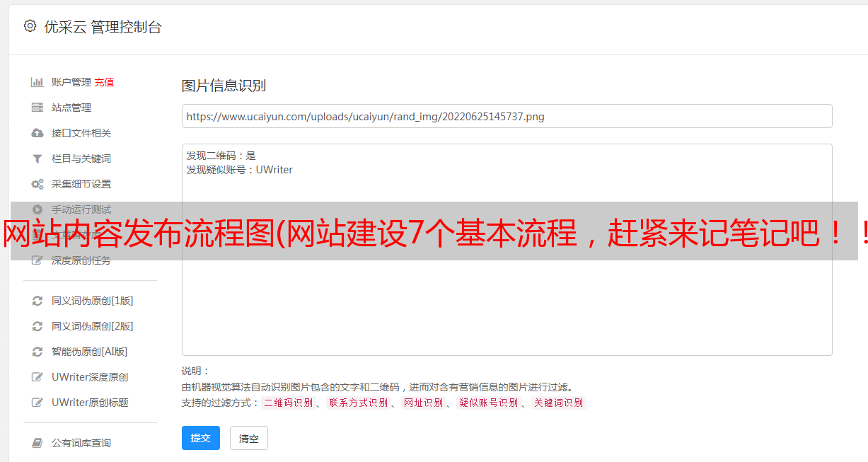Screen dimensions: 868x462
Task: Click the cloud upload icon for 接口文件相关
Action: point(37,133)
